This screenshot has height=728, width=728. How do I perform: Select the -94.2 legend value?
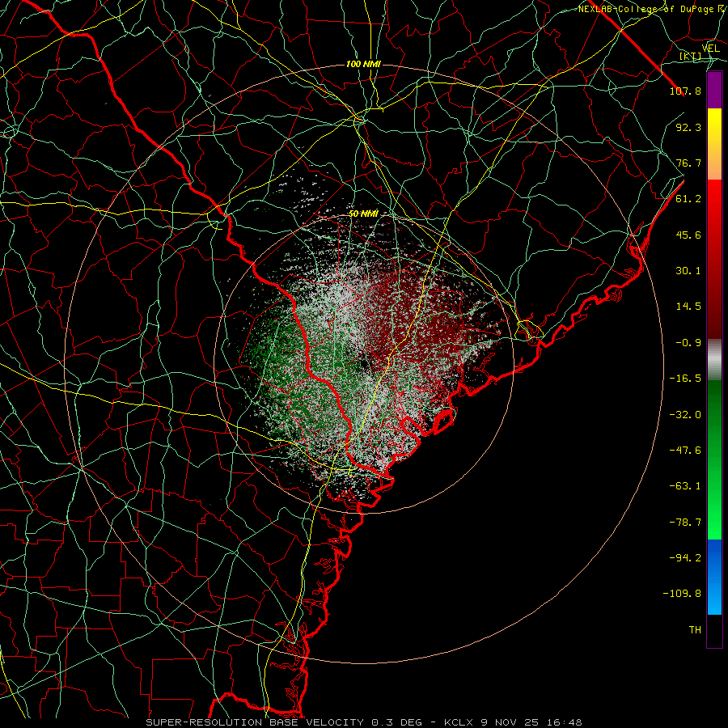(685, 558)
